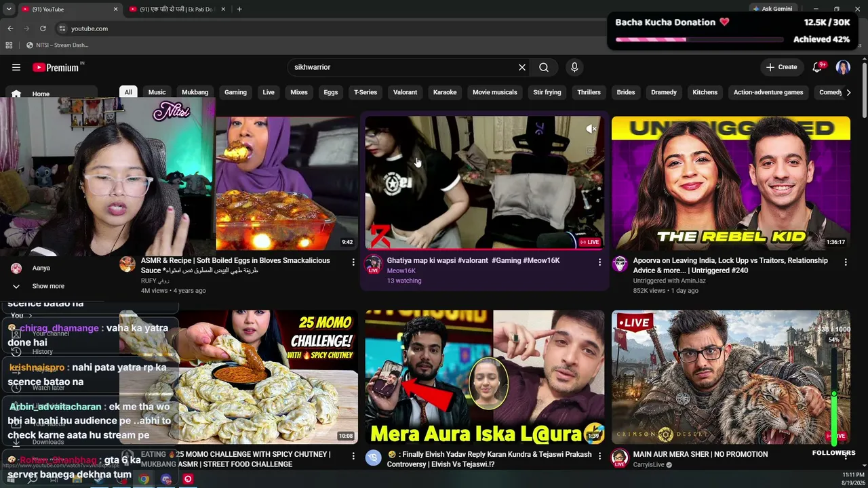This screenshot has width=868, height=488.
Task: Run the search with the magnifier button
Action: coord(544,67)
